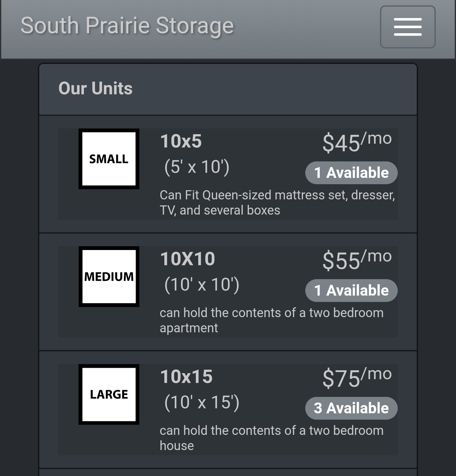Click the (10' x 15') dimensions text
456x476 pixels.
click(202, 402)
